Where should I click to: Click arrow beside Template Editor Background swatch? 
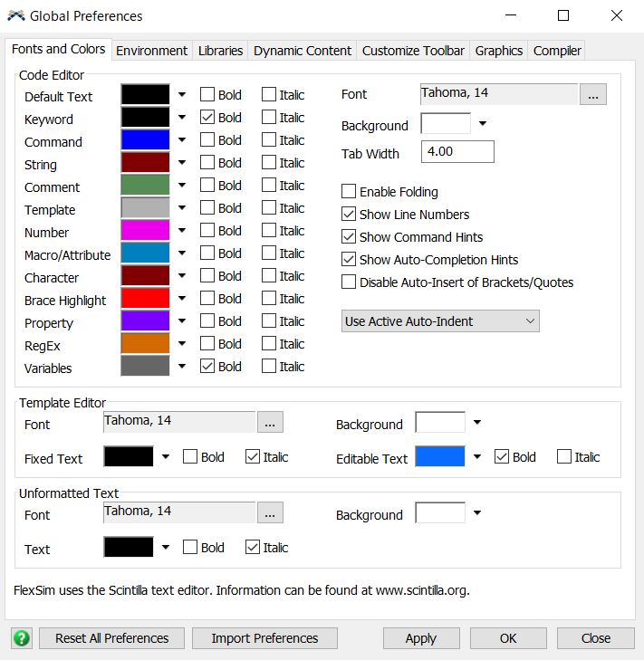477,423
